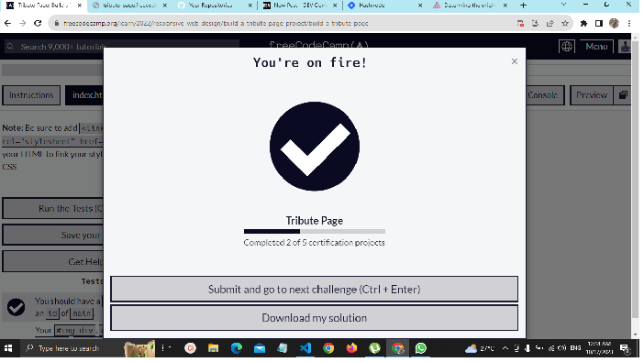The width and height of the screenshot is (644, 362).
Task: Submit and go to next challenge
Action: (314, 290)
